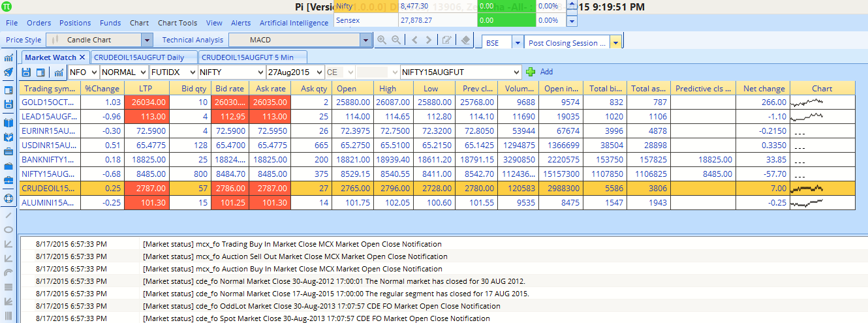Open the Artificial Intelligence menu
This screenshot has height=323, width=868.
point(294,23)
